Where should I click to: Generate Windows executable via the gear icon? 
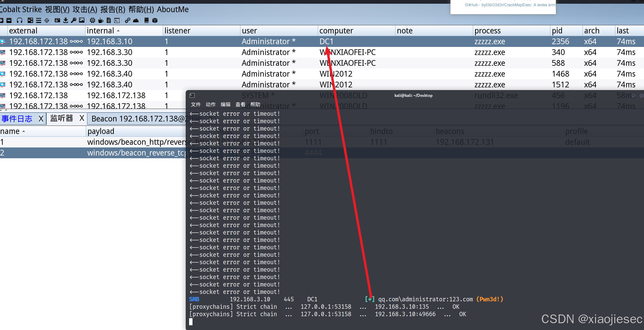coord(92,21)
